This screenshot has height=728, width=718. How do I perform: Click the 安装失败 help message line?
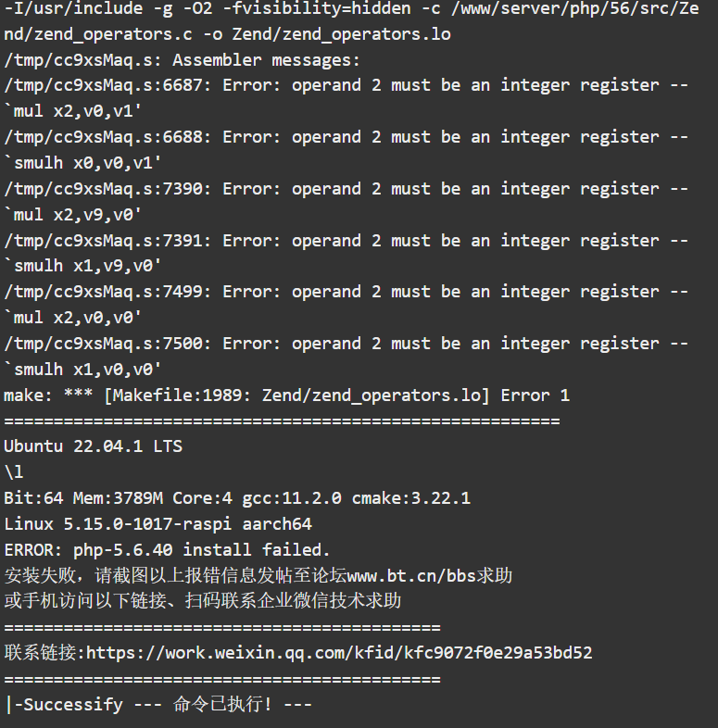coord(258,576)
